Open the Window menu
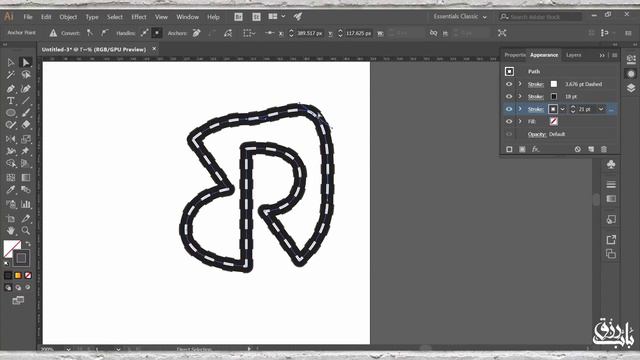 pyautogui.click(x=187, y=17)
